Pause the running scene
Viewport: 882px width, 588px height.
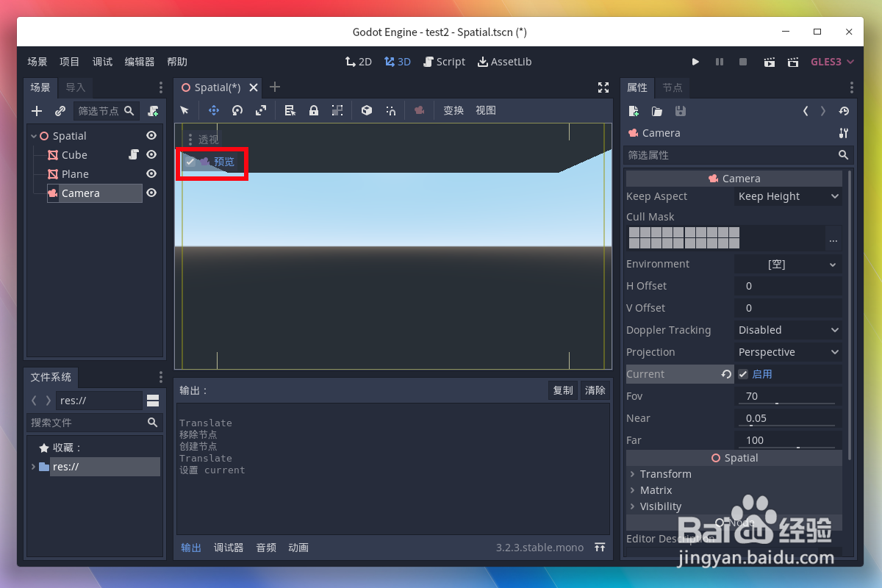click(720, 62)
